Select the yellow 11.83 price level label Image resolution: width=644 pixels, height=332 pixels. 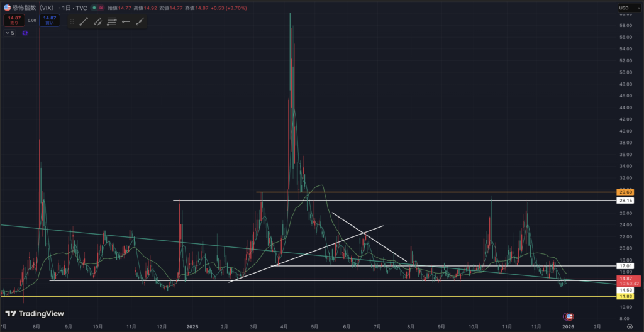pos(625,296)
